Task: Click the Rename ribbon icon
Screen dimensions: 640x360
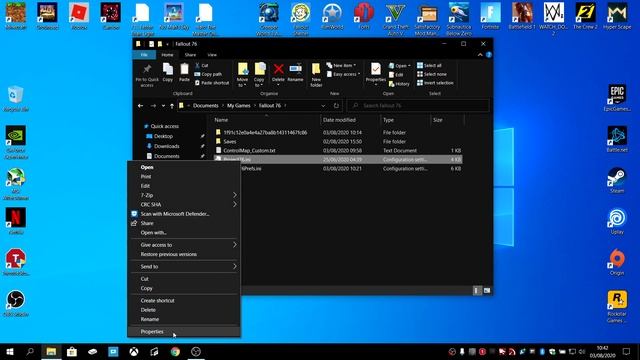Action: click(295, 73)
